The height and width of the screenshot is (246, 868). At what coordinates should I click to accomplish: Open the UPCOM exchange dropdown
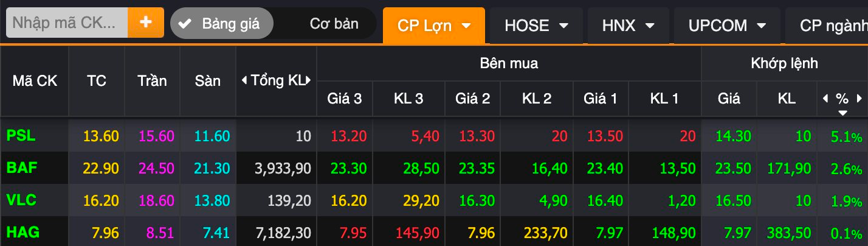coord(726,26)
